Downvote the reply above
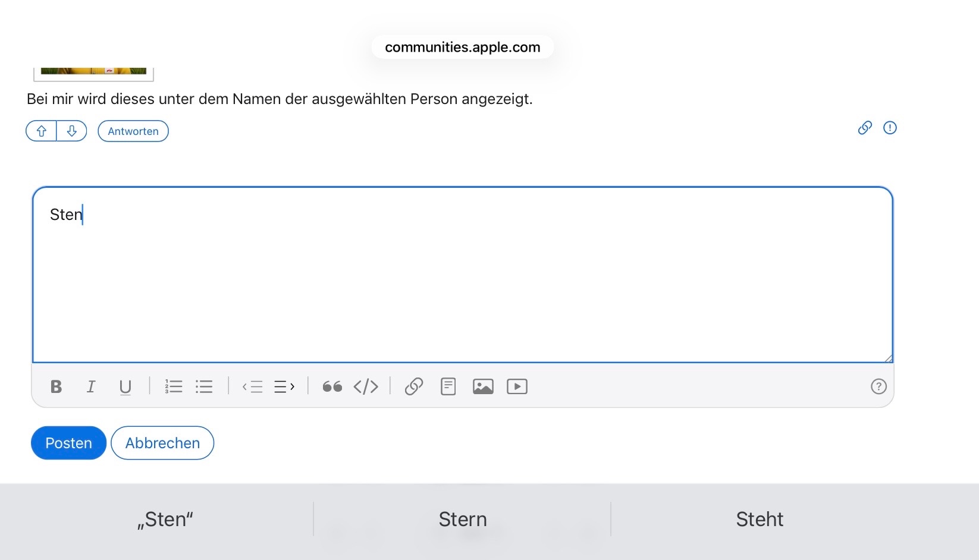Image resolution: width=979 pixels, height=560 pixels. coord(72,131)
